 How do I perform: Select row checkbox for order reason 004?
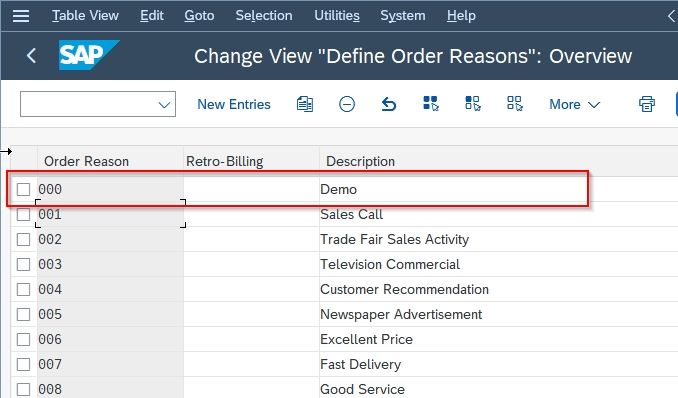[x=23, y=289]
